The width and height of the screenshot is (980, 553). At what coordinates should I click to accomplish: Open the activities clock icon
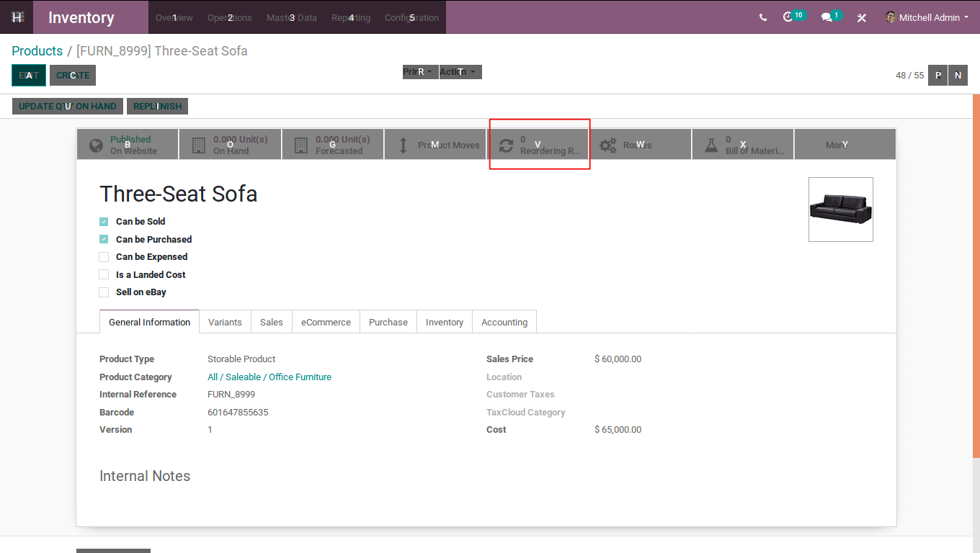793,17
